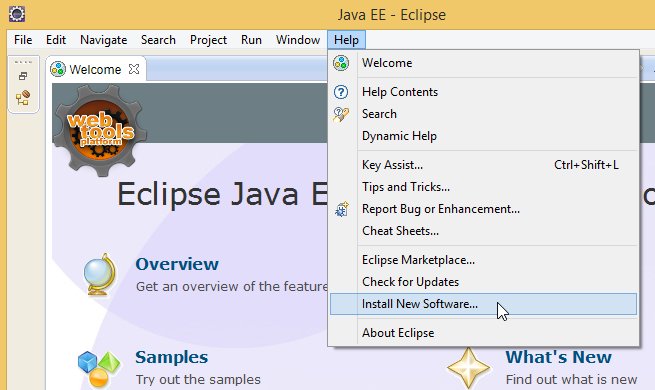Open the File menu
Screen dimensions: 655x390
(x=23, y=40)
